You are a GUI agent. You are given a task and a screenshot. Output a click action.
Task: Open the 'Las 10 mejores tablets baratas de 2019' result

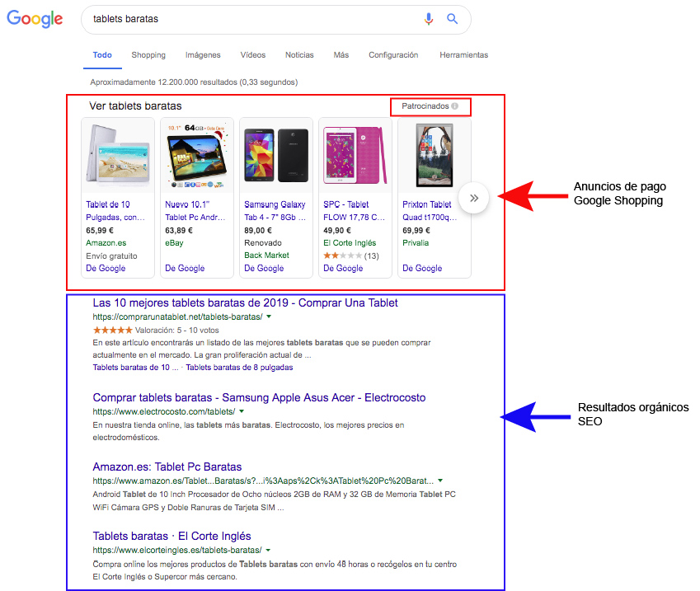click(246, 303)
